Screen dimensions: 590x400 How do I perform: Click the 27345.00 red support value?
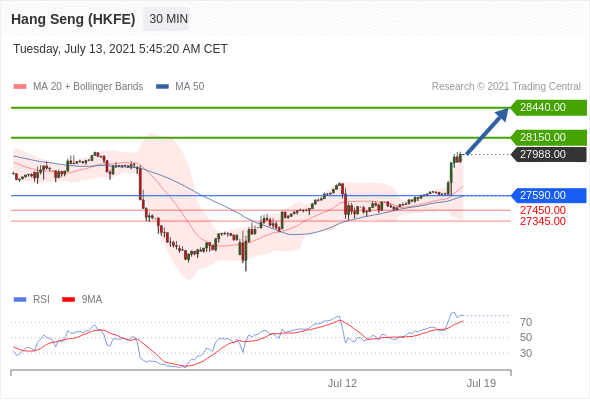[x=543, y=221]
